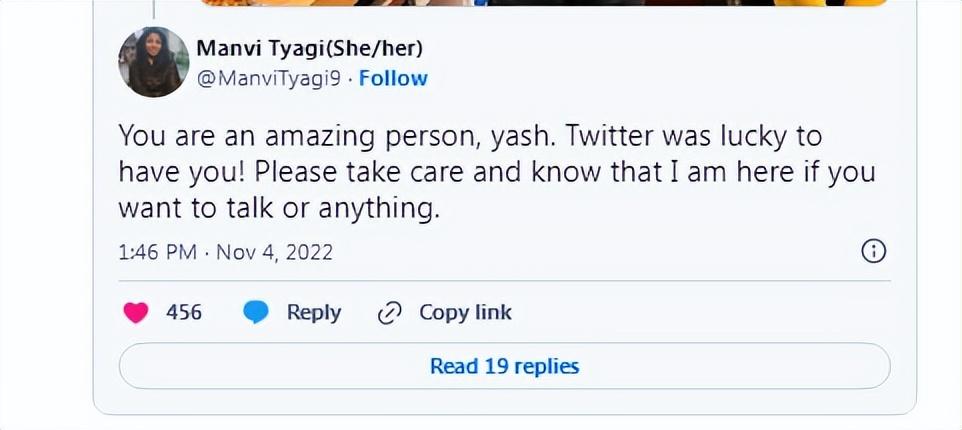
Task: Open the circled info icon
Action: point(873,252)
